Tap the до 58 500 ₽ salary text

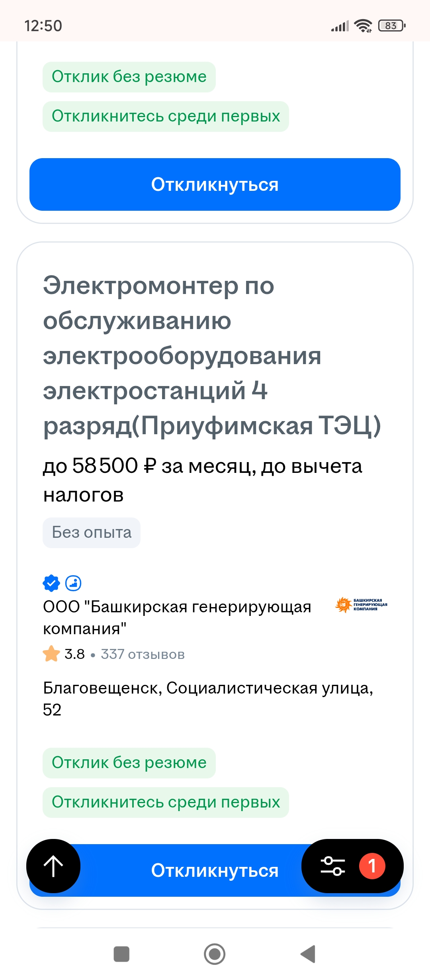click(x=202, y=480)
